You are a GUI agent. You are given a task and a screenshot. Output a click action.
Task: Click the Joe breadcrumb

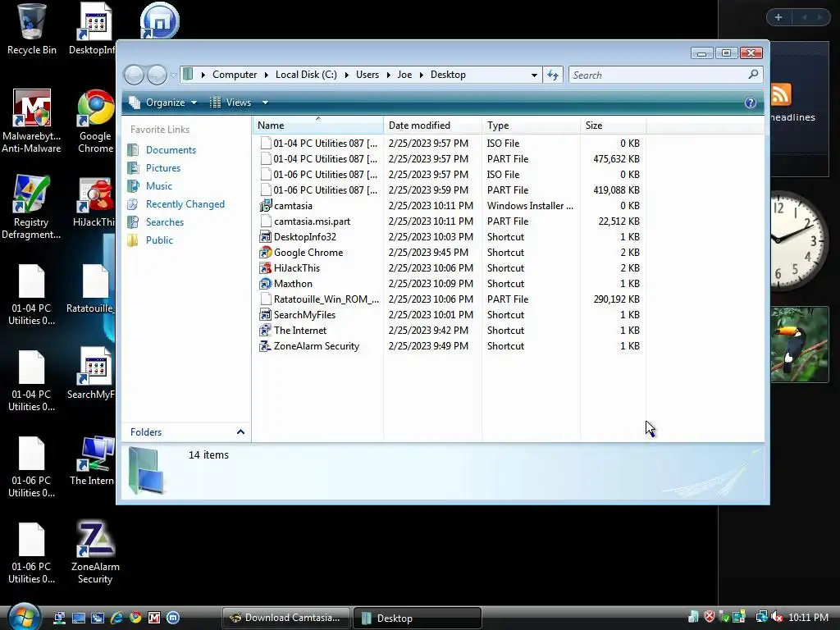(404, 75)
